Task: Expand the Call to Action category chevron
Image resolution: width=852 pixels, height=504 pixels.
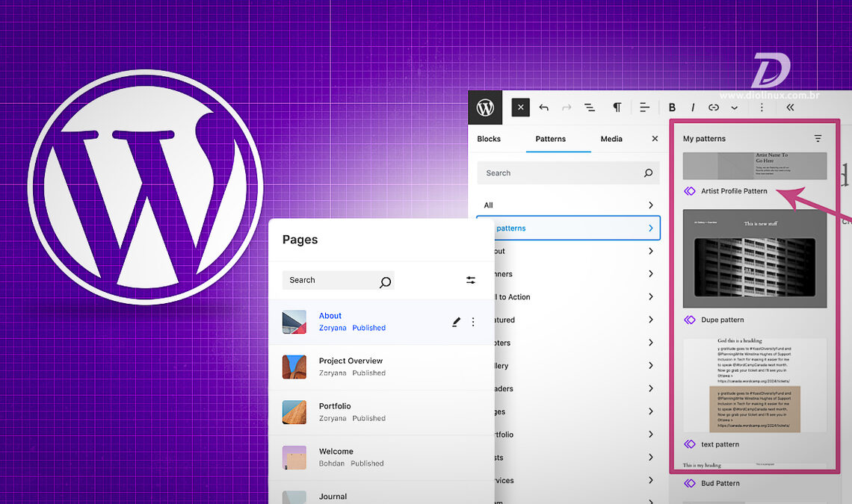Action: click(650, 297)
